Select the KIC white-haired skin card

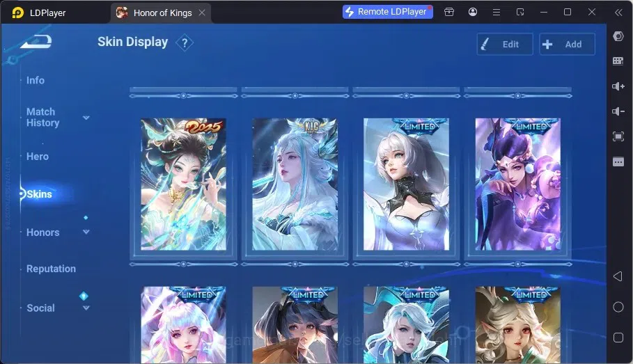point(295,184)
